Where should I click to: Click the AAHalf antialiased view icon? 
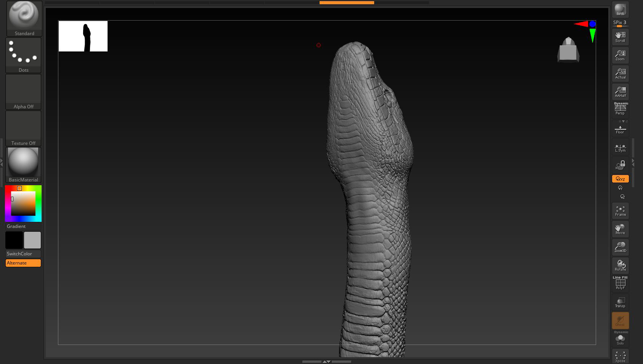tap(620, 91)
